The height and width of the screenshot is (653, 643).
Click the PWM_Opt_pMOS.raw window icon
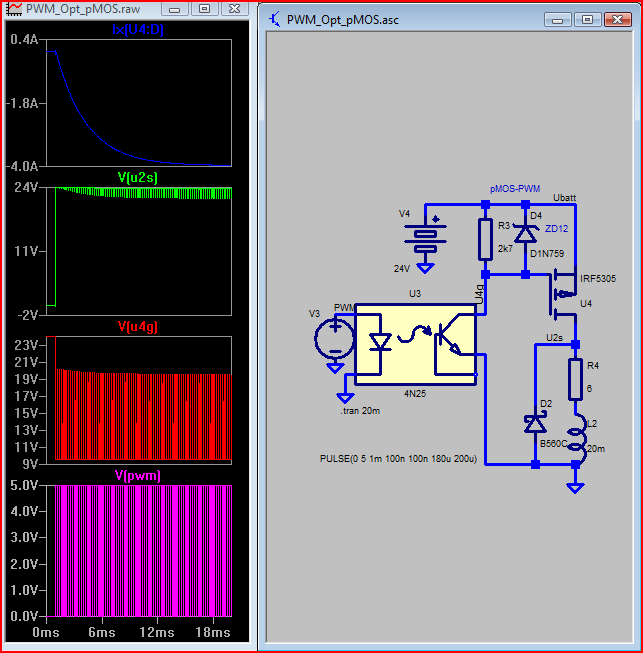(x=15, y=8)
